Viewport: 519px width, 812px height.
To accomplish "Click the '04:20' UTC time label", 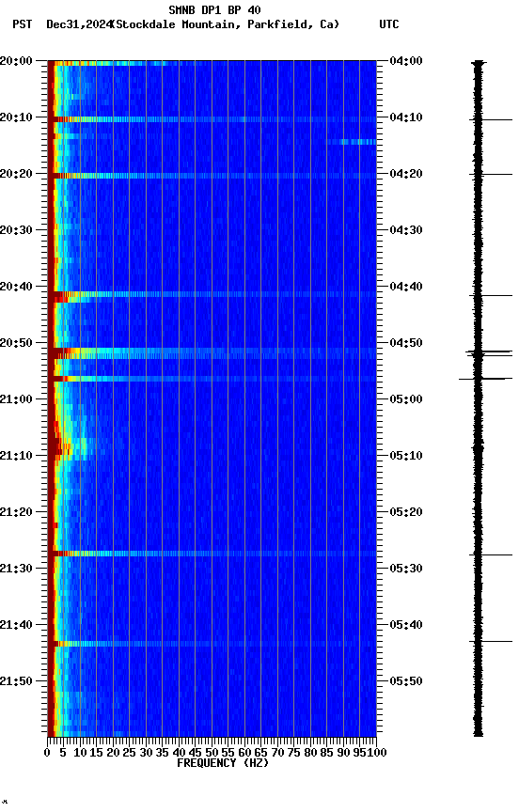I will click(406, 174).
